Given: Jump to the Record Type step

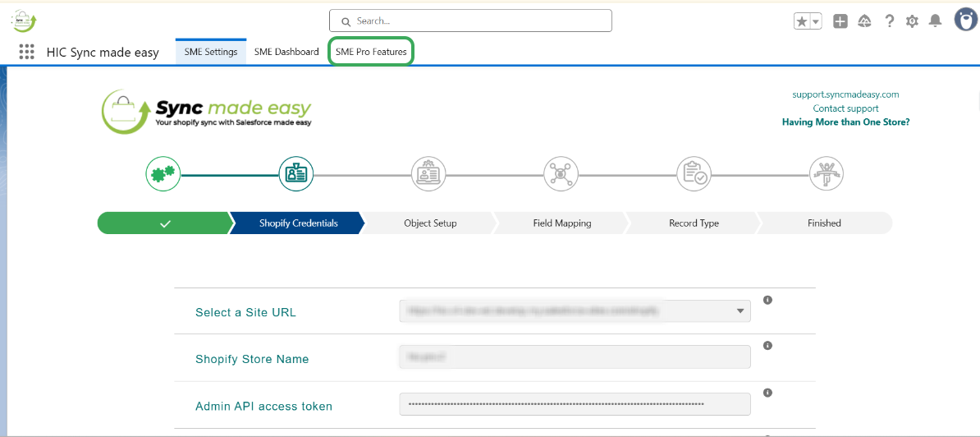Looking at the screenshot, I should pos(694,223).
